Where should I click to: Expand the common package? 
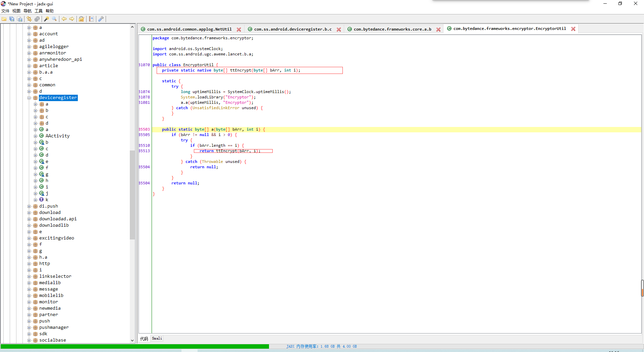(29, 85)
